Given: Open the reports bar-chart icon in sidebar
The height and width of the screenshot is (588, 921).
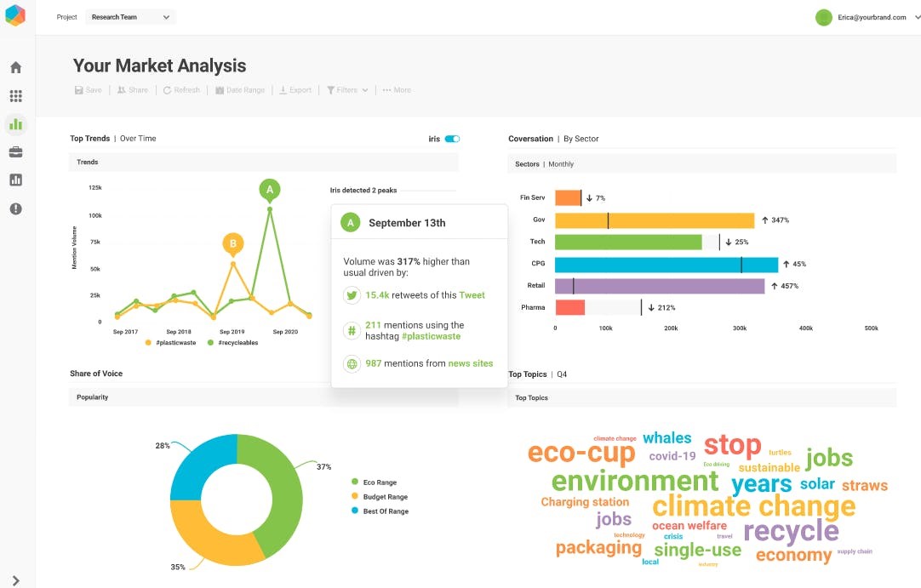Looking at the screenshot, I should pyautogui.click(x=15, y=180).
